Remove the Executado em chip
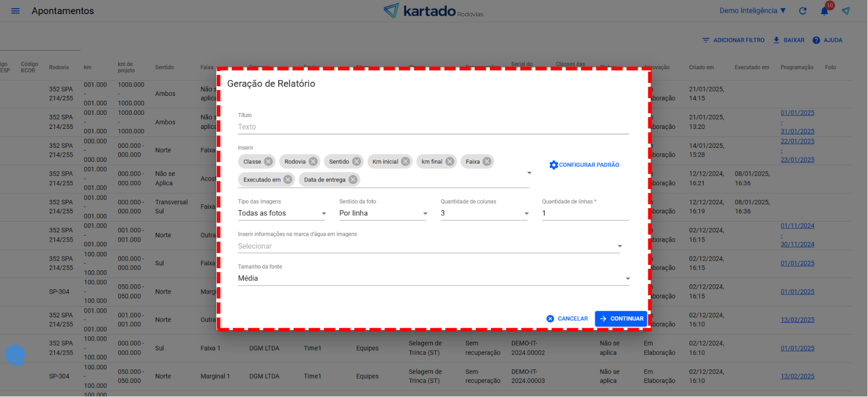868x397 pixels. coord(288,180)
